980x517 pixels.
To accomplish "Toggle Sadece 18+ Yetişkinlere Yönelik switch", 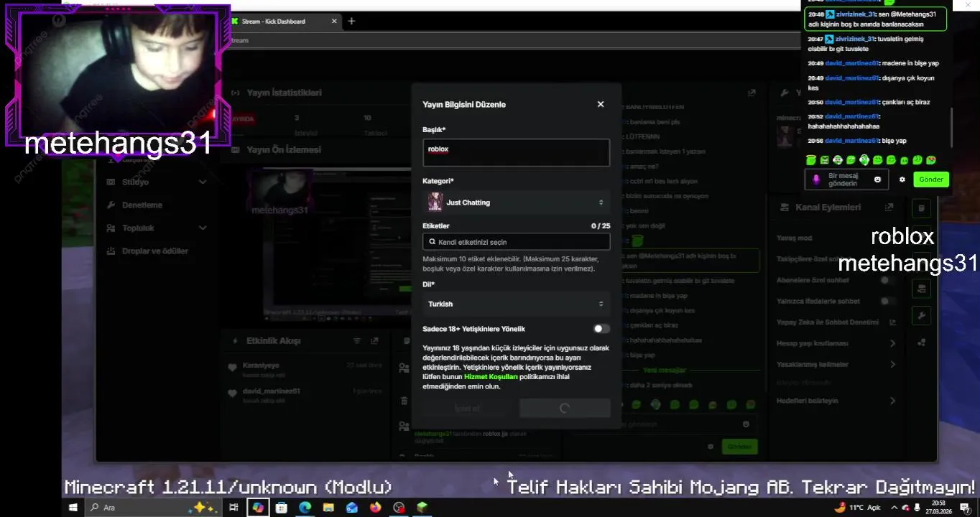I will [x=601, y=329].
